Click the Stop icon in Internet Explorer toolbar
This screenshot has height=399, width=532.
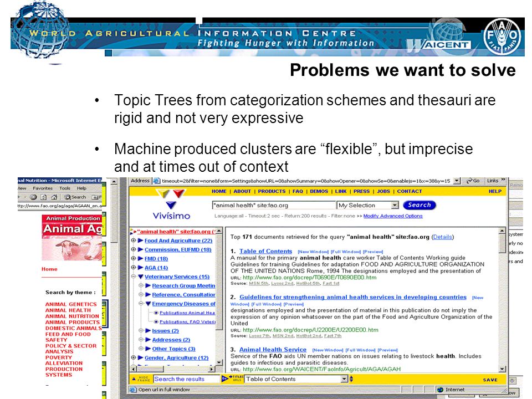click(x=33, y=197)
